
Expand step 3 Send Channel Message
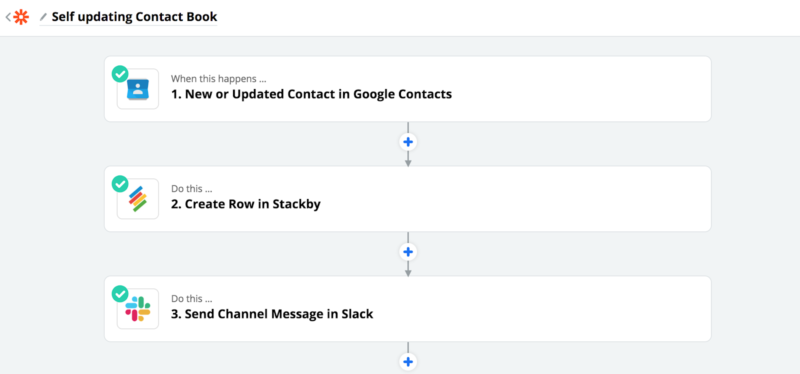coord(408,309)
